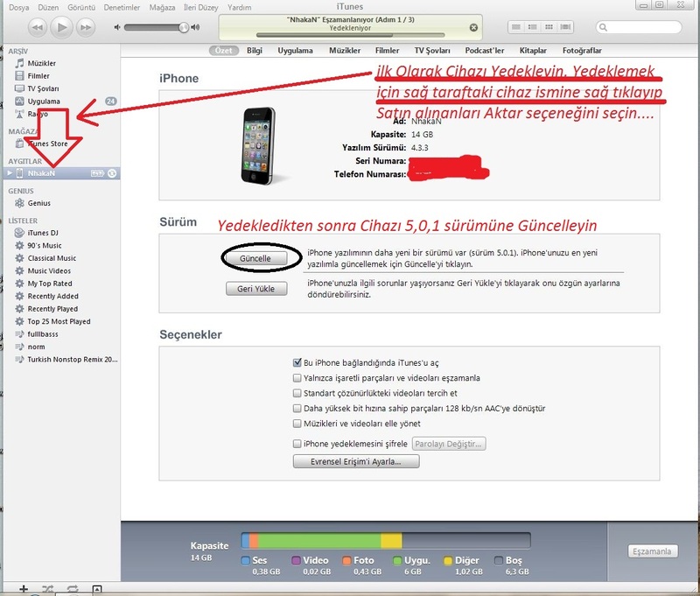This screenshot has height=596, width=700.
Task: Open Filmler library in the sidebar
Action: (x=38, y=76)
